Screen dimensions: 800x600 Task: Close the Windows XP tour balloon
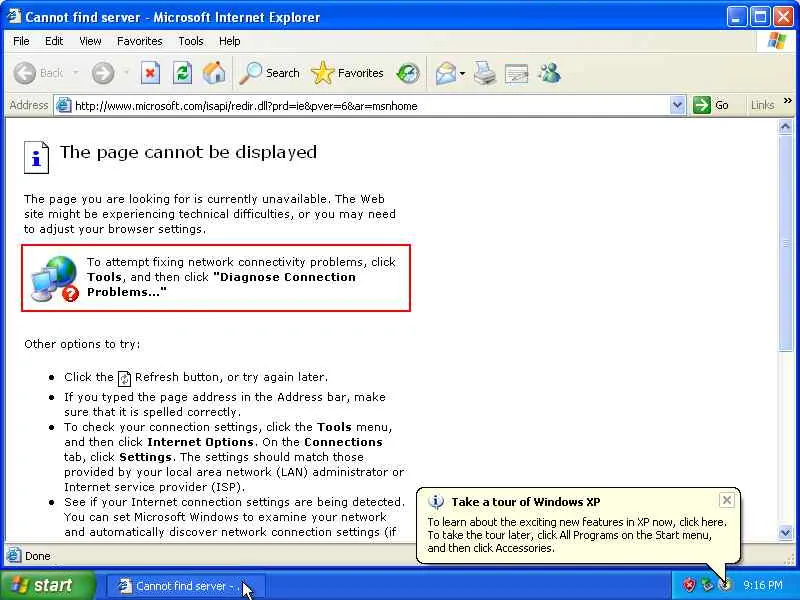point(727,500)
